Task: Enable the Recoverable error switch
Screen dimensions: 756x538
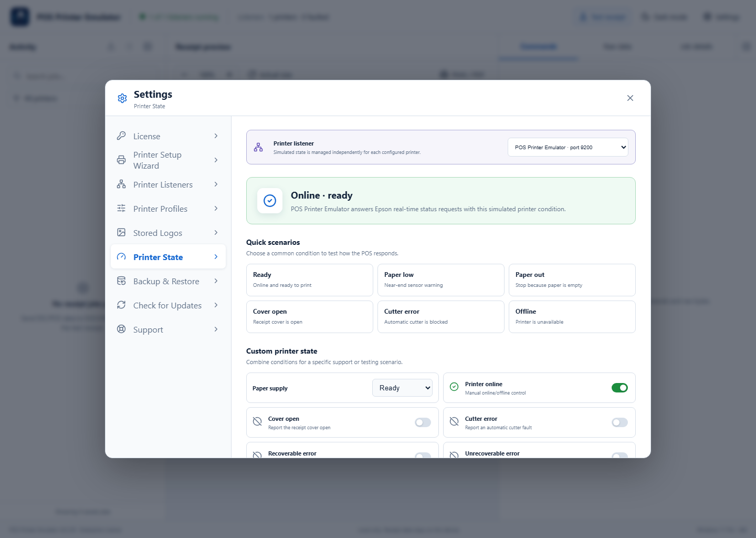Action: [423, 455]
